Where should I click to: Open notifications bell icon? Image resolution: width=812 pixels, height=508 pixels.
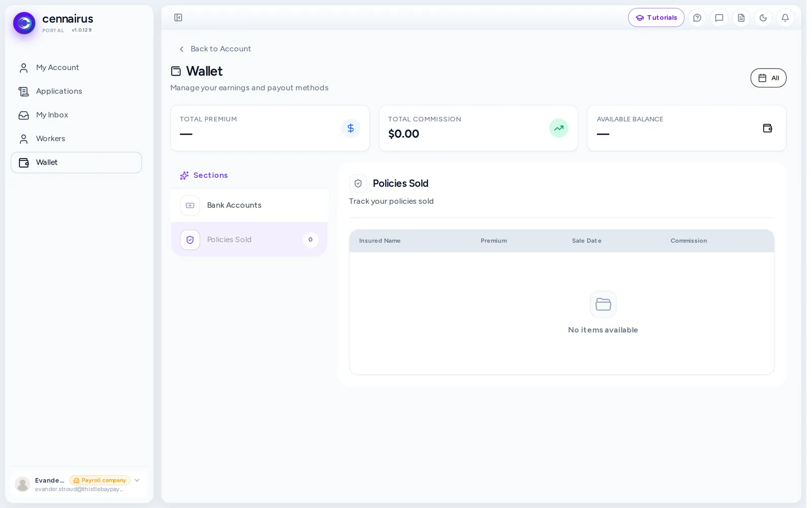pos(785,18)
